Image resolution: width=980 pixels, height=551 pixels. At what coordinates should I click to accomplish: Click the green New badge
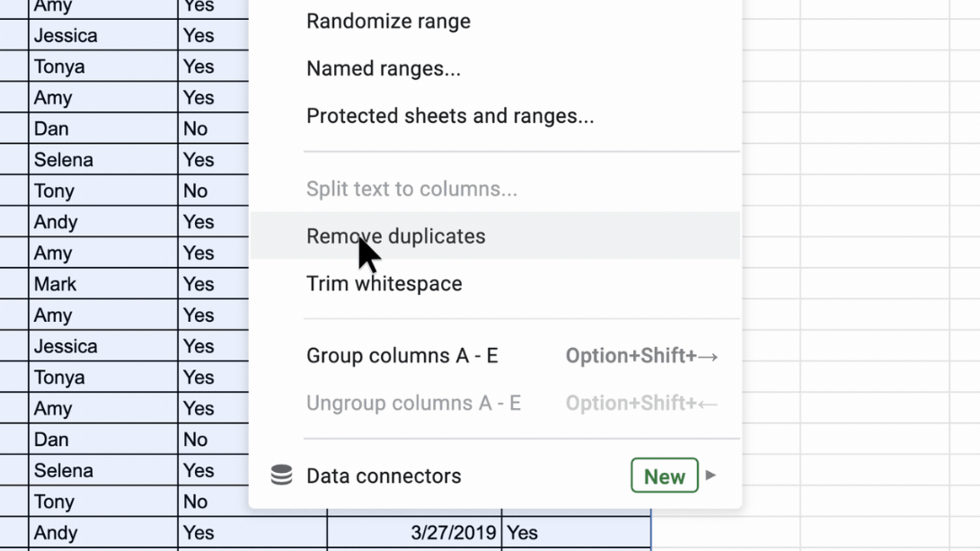coord(665,476)
